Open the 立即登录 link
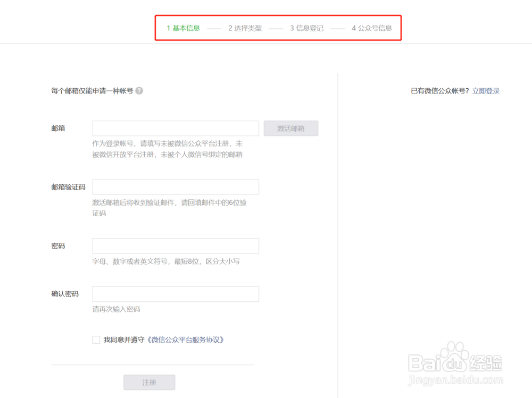Image resolution: width=532 pixels, height=398 pixels. (486, 91)
